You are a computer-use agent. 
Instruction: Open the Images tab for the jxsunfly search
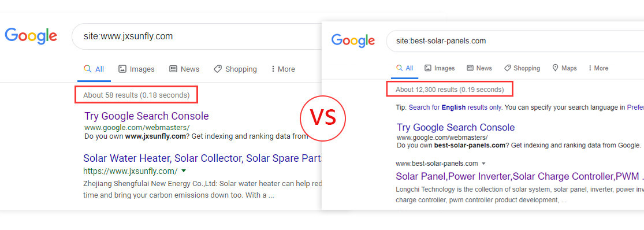pos(136,69)
